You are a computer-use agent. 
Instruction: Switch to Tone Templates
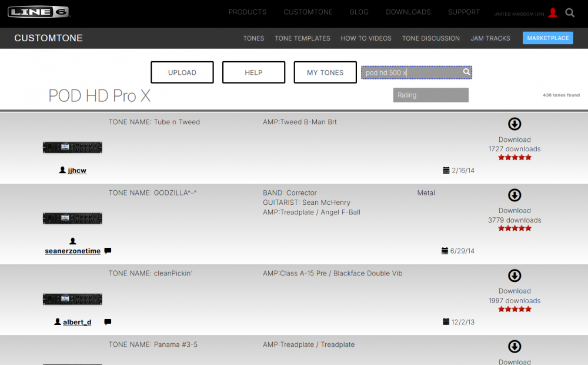click(302, 38)
